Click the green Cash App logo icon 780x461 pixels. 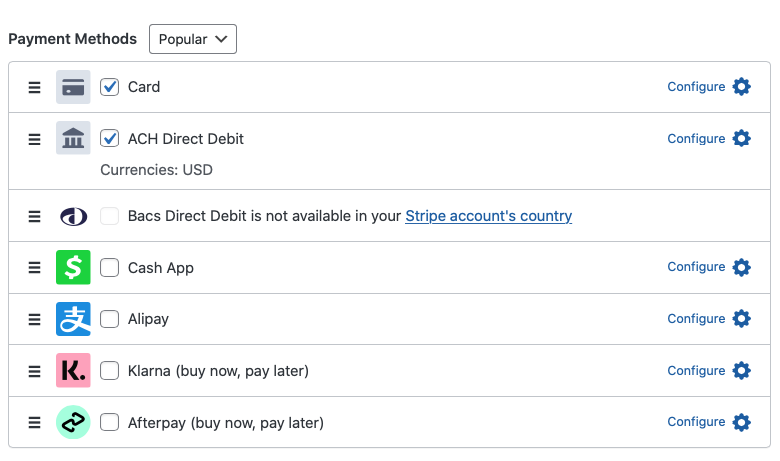(x=73, y=267)
